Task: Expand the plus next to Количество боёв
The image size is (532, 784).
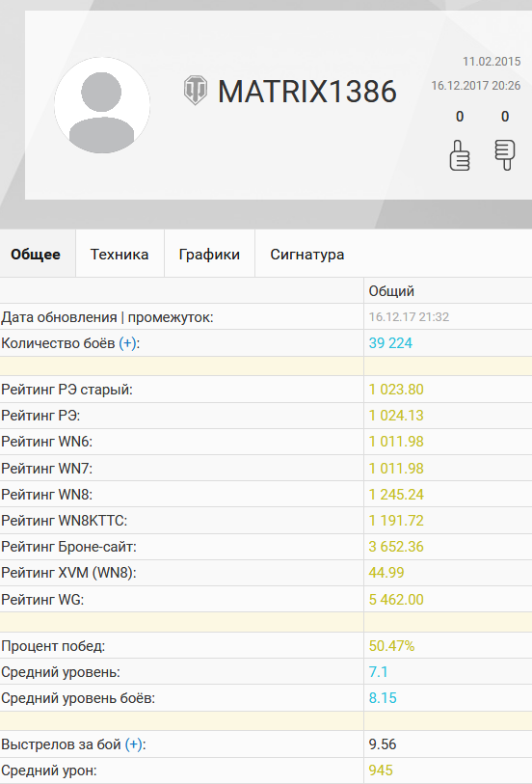Action: point(127,343)
